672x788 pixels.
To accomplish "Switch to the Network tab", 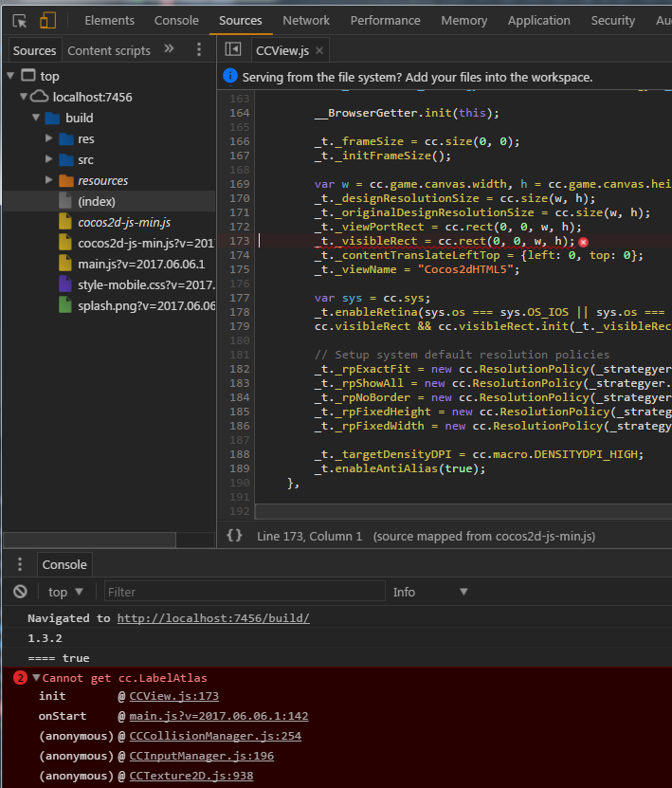I will tap(305, 20).
